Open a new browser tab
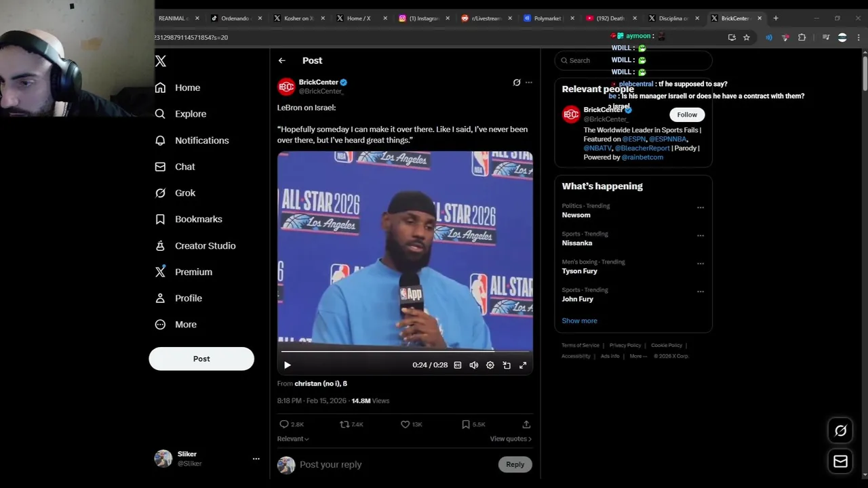 776,18
